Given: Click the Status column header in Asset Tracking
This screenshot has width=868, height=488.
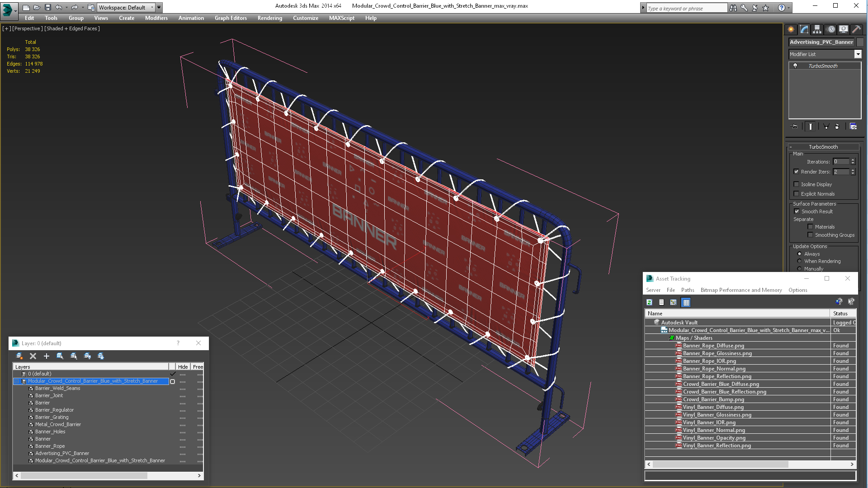Looking at the screenshot, I should point(843,314).
